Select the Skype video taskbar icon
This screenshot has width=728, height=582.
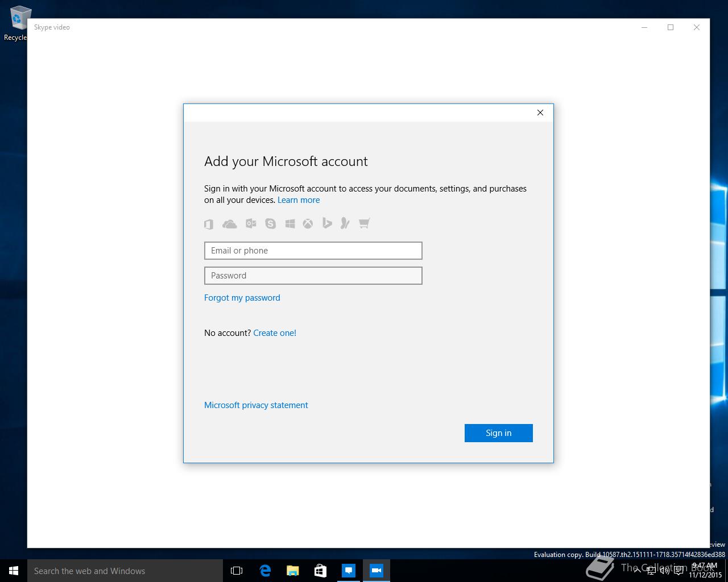(376, 571)
